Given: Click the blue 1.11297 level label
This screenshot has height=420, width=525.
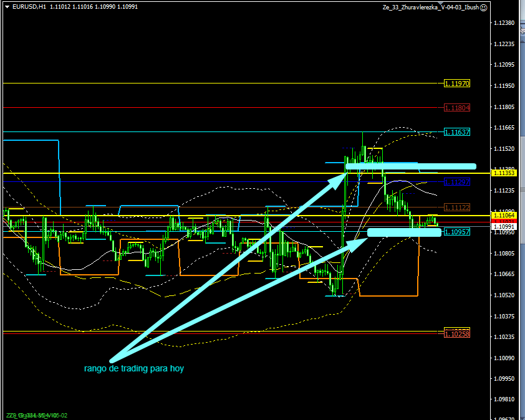Looking at the screenshot, I should coord(457,181).
